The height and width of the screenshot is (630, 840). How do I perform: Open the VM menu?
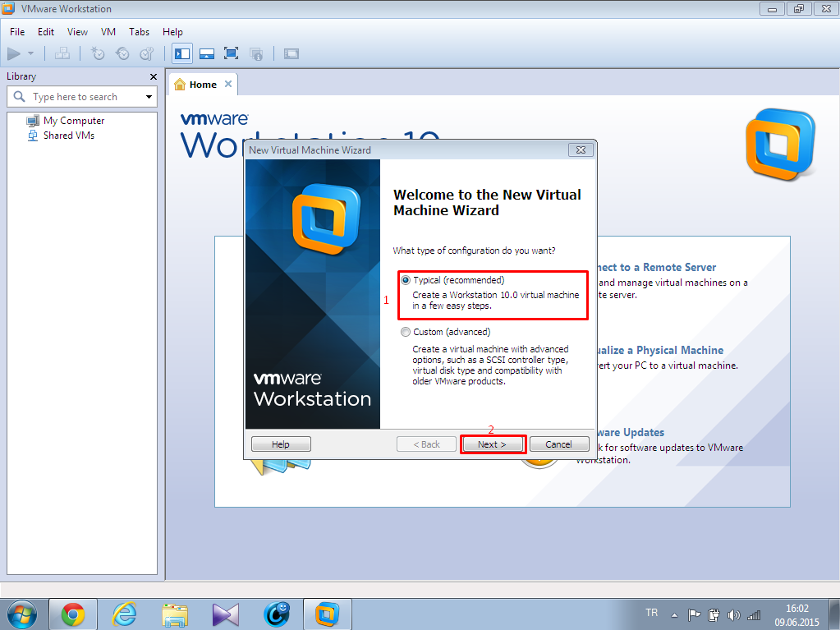click(x=108, y=31)
